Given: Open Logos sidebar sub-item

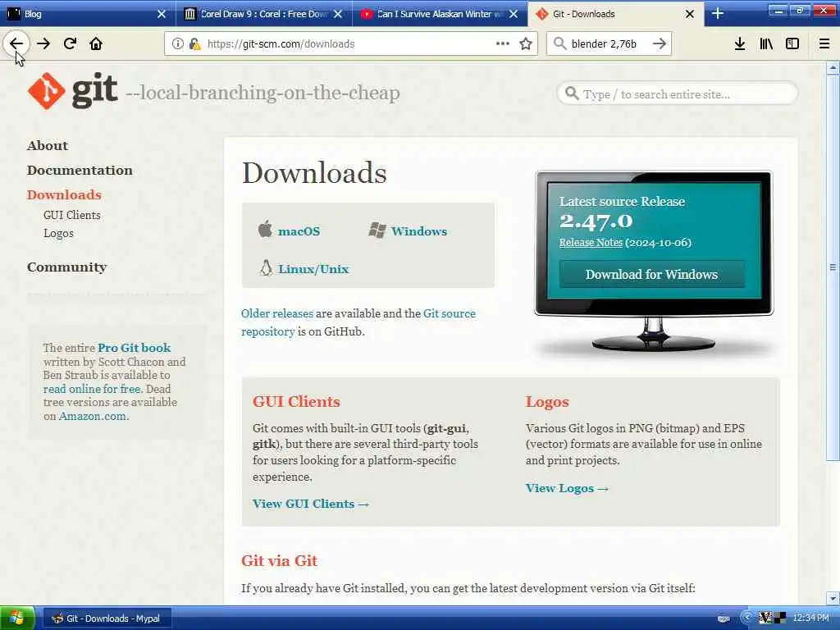Looking at the screenshot, I should click(x=58, y=234).
